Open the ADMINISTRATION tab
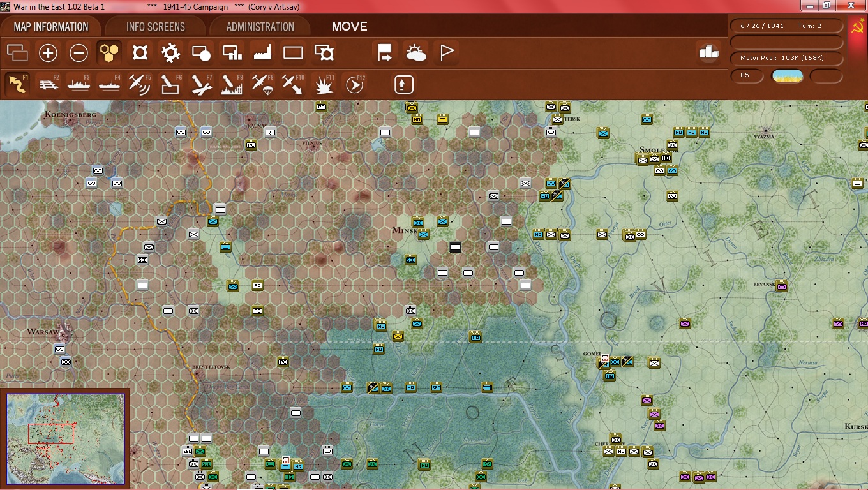The width and height of the screenshot is (868, 490). tap(260, 27)
